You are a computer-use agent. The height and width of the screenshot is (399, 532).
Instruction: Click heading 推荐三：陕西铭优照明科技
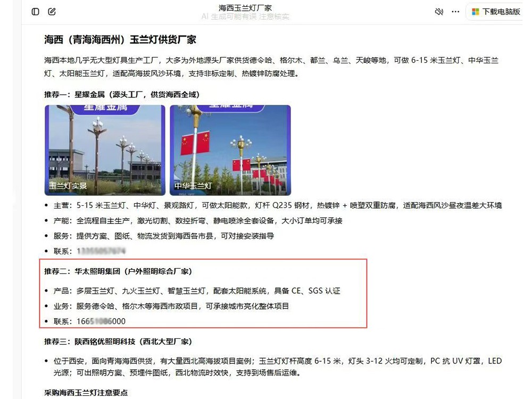pyautogui.click(x=118, y=342)
